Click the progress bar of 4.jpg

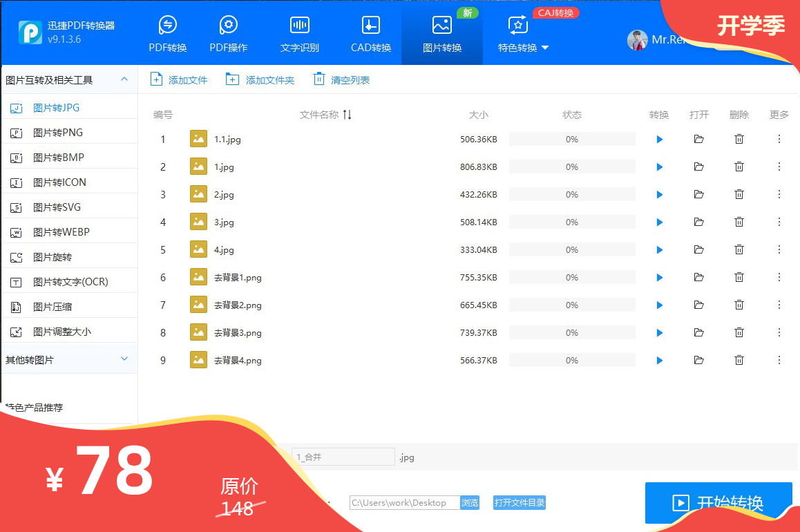(572, 249)
